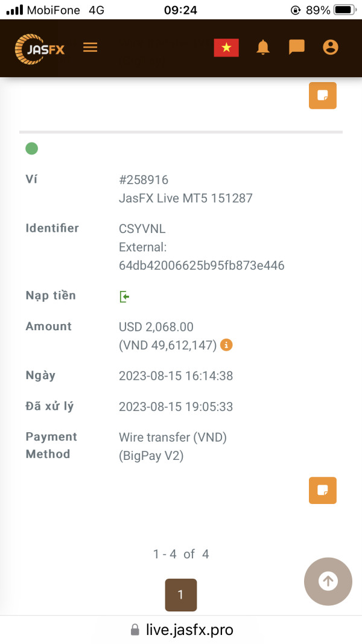Open the chat messages icon
This screenshot has width=362, height=644.
click(x=296, y=47)
